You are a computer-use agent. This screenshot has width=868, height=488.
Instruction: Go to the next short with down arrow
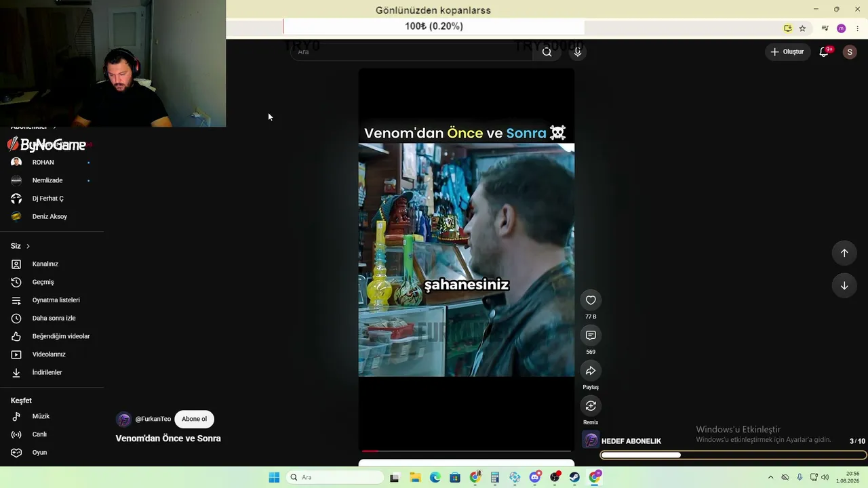(844, 285)
